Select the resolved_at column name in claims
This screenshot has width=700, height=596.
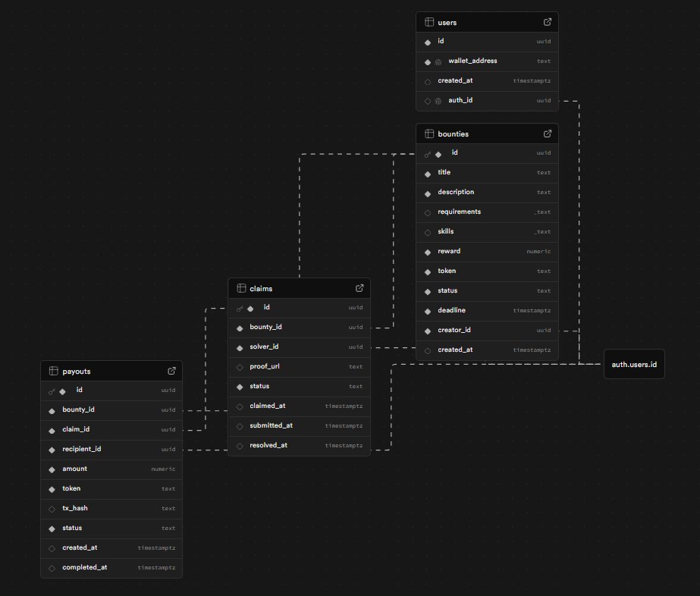[268, 445]
